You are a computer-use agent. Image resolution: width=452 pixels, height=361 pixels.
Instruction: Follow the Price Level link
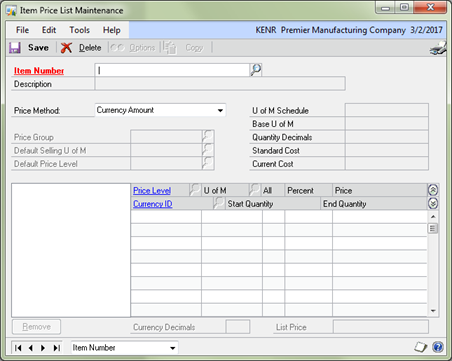pyautogui.click(x=152, y=190)
